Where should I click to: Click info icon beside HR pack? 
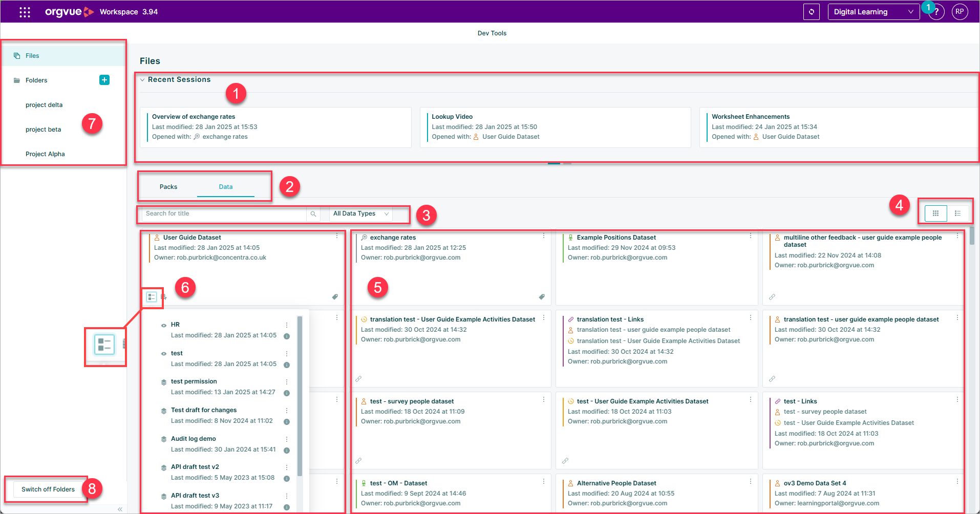(x=287, y=336)
